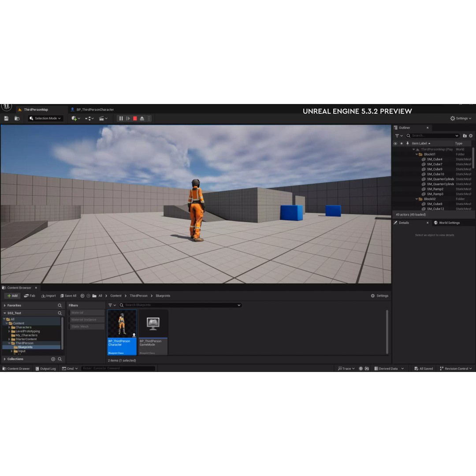Create new folder in Outliner
Image resolution: width=476 pixels, height=476 pixels.
click(x=465, y=136)
